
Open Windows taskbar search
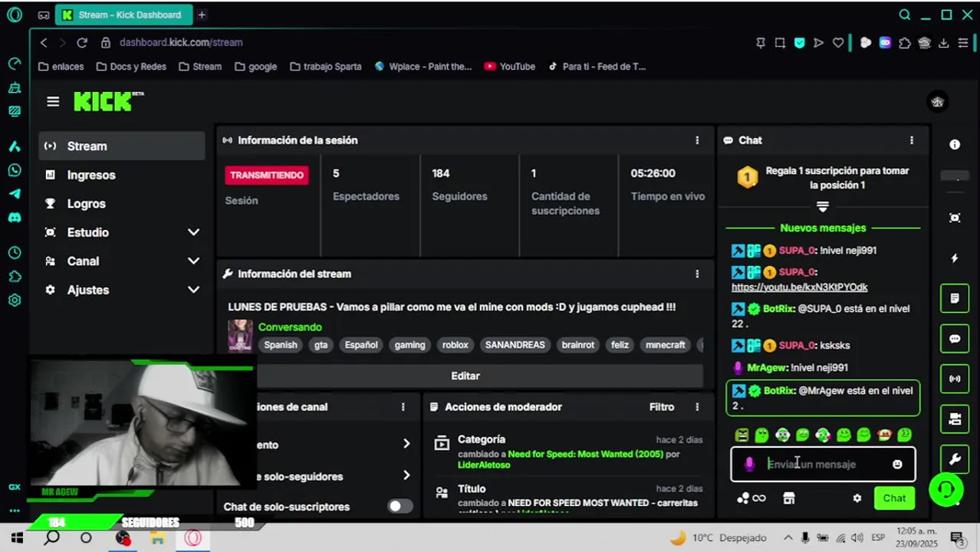point(51,538)
